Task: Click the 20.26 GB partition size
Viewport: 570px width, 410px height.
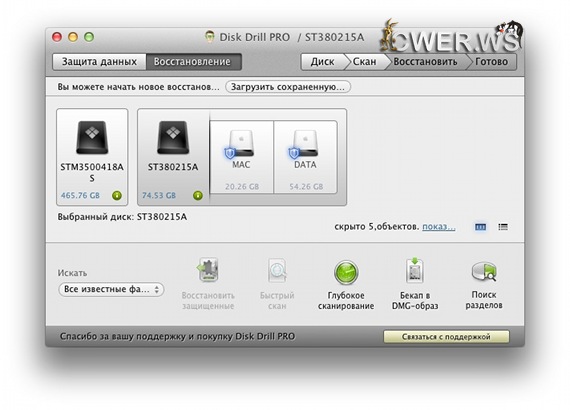Action: tap(242, 187)
